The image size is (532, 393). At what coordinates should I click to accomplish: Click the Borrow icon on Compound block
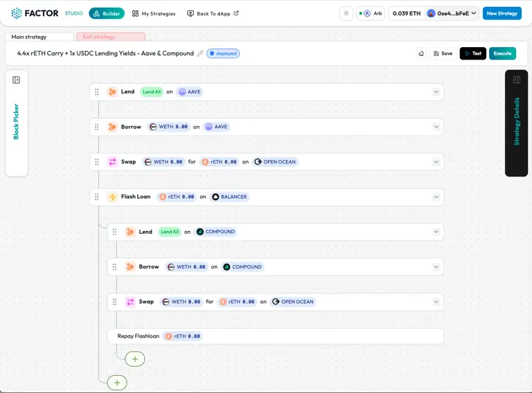(130, 267)
